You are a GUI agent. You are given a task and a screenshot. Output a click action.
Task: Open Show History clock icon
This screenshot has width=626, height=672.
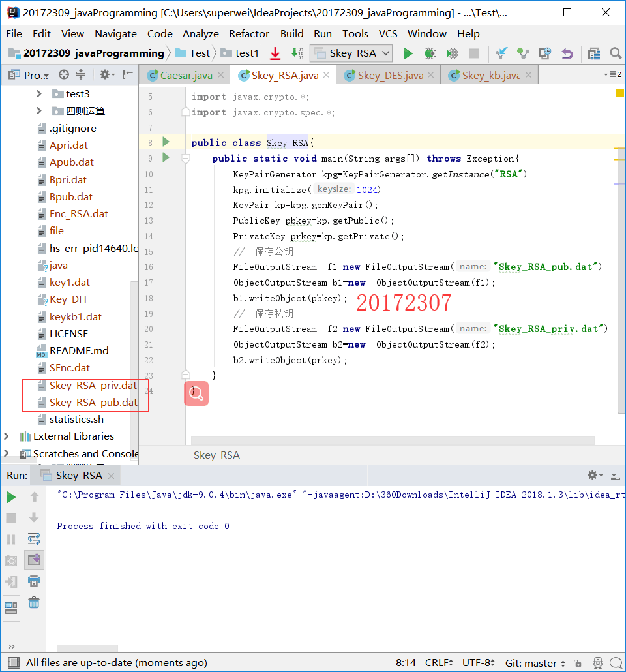(x=545, y=53)
